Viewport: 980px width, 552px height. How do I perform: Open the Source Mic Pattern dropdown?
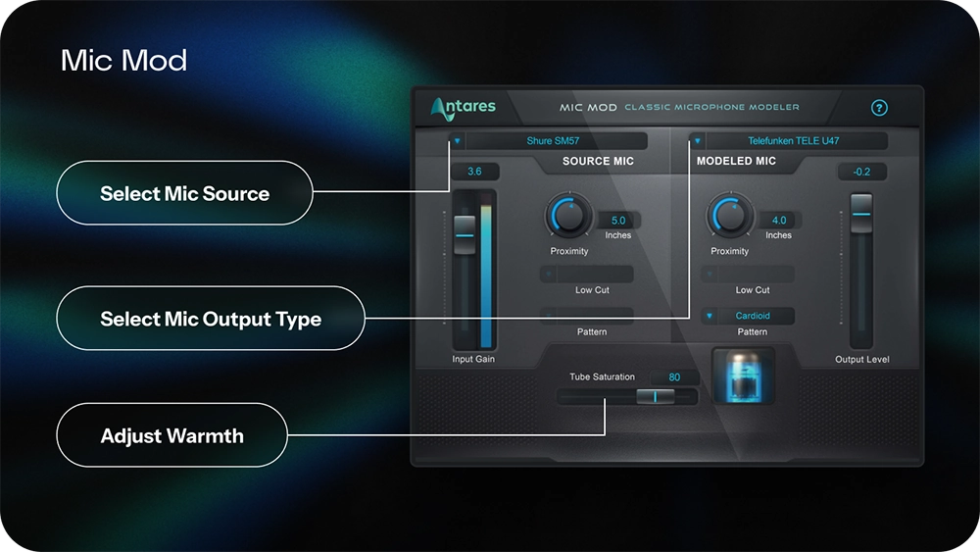pos(587,316)
